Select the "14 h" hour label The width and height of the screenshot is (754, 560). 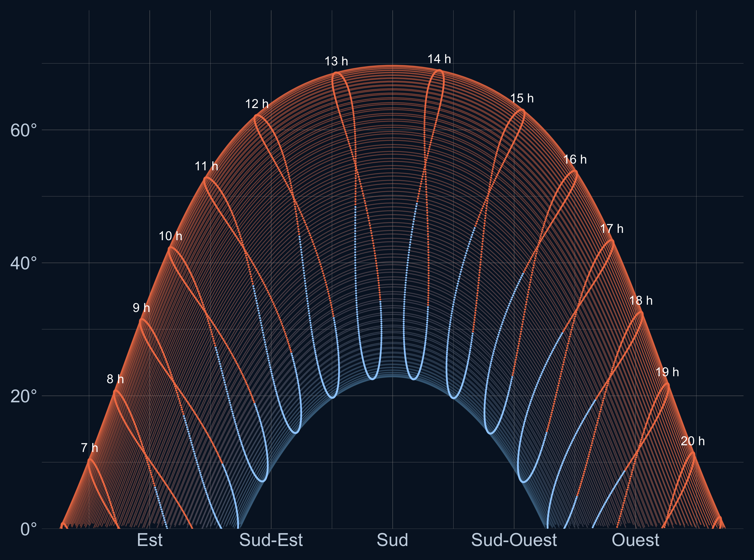439,59
